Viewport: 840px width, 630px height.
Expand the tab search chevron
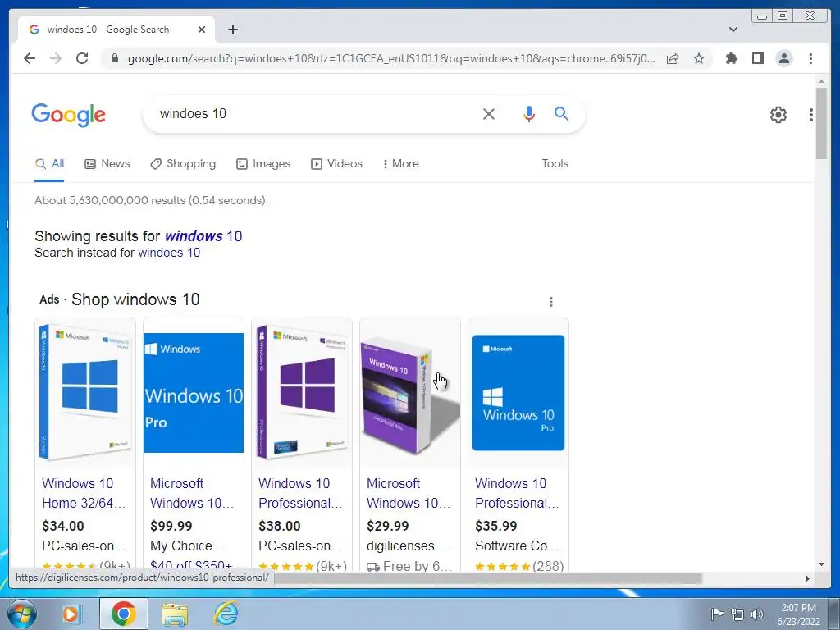point(733,30)
